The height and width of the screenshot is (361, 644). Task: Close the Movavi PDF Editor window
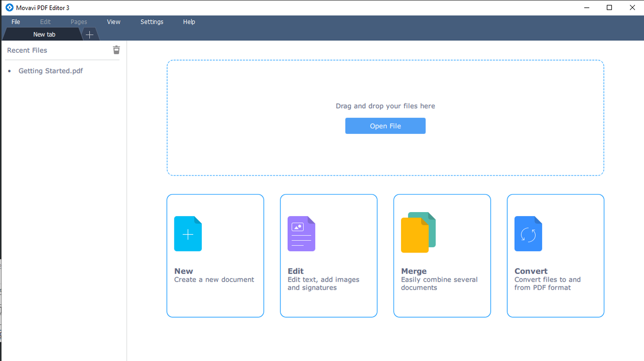coord(632,8)
